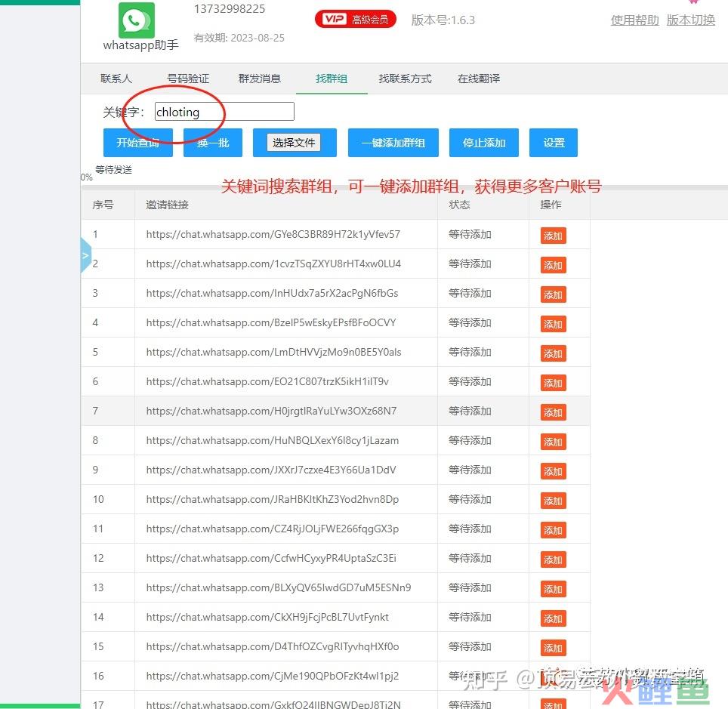728x709 pixels.
Task: Select the 找群组 tab
Action: [x=332, y=79]
